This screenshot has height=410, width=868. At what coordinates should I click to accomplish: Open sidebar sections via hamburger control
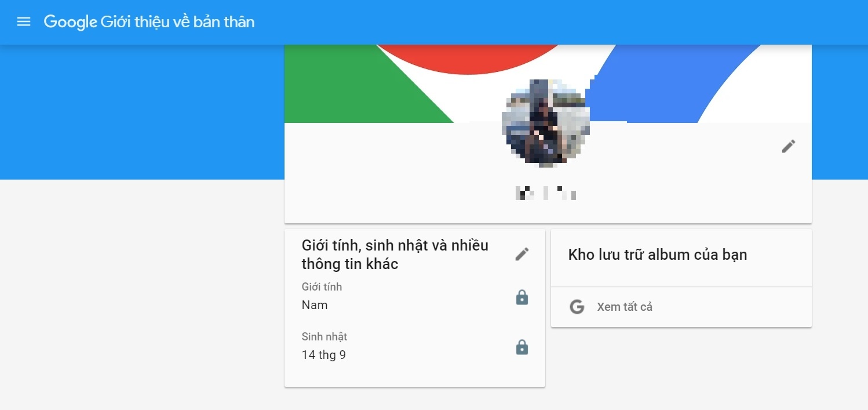pos(23,21)
